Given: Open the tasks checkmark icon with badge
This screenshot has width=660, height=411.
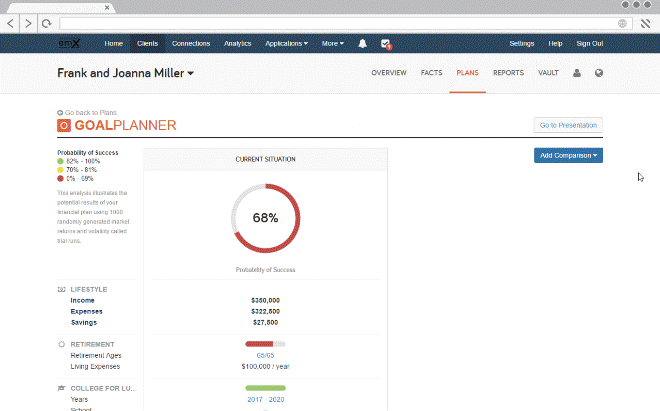Looking at the screenshot, I should tap(386, 44).
